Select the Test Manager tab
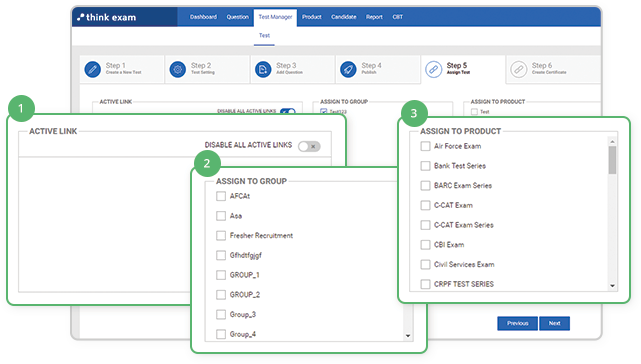 pyautogui.click(x=275, y=17)
